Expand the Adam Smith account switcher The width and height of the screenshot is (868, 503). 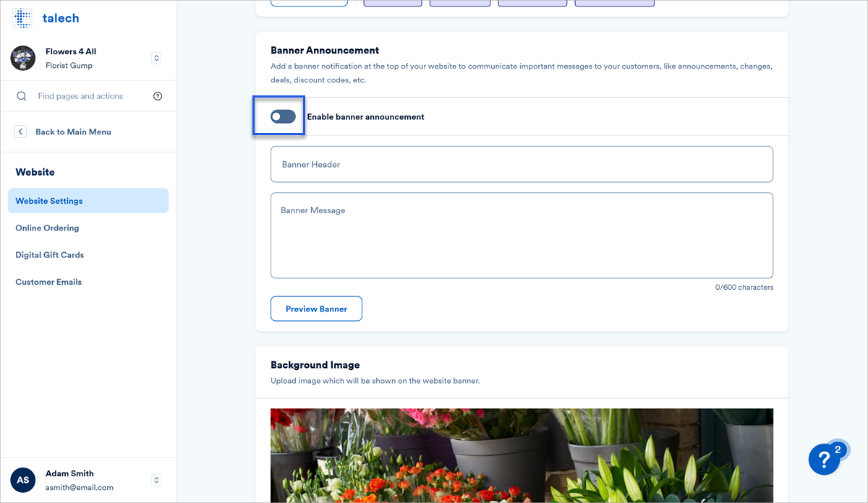coord(156,480)
